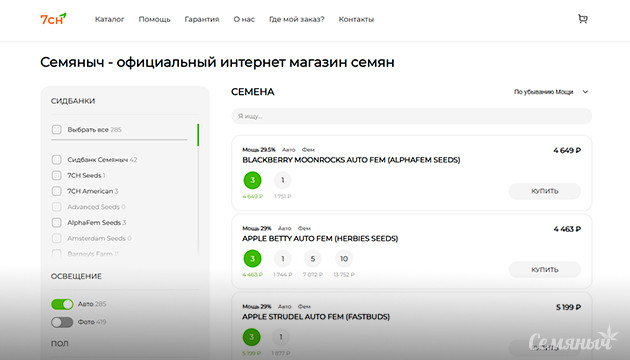Viewport: 630px width, 360px height.
Task: Open Где мой заказ? page
Action: 297,19
